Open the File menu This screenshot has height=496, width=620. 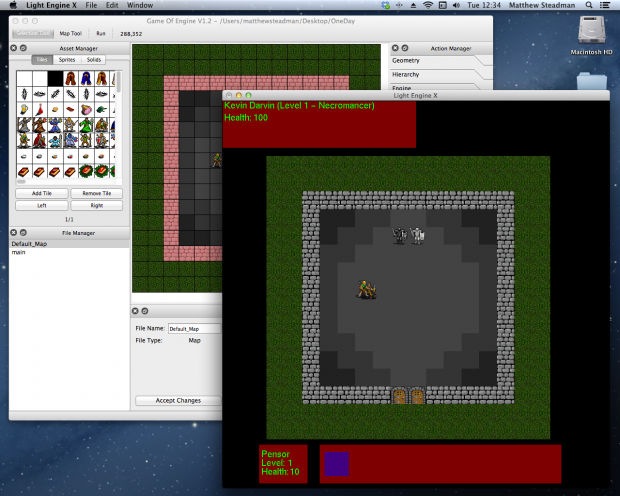[x=91, y=5]
